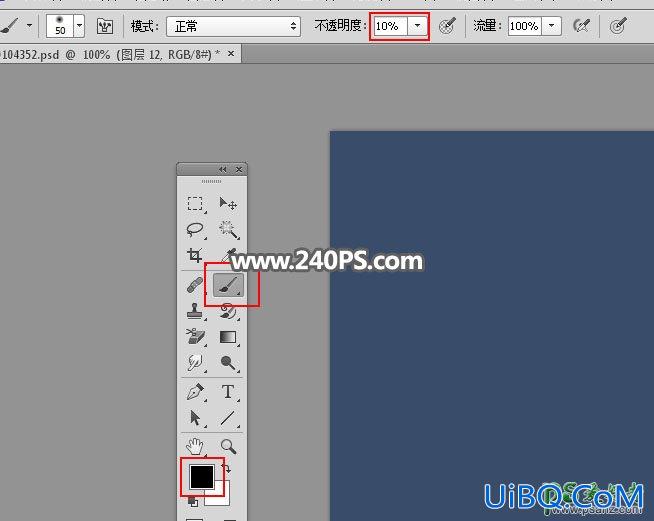This screenshot has height=521, width=654.
Task: Collapse the toolbox panel double arrows
Action: click(223, 169)
